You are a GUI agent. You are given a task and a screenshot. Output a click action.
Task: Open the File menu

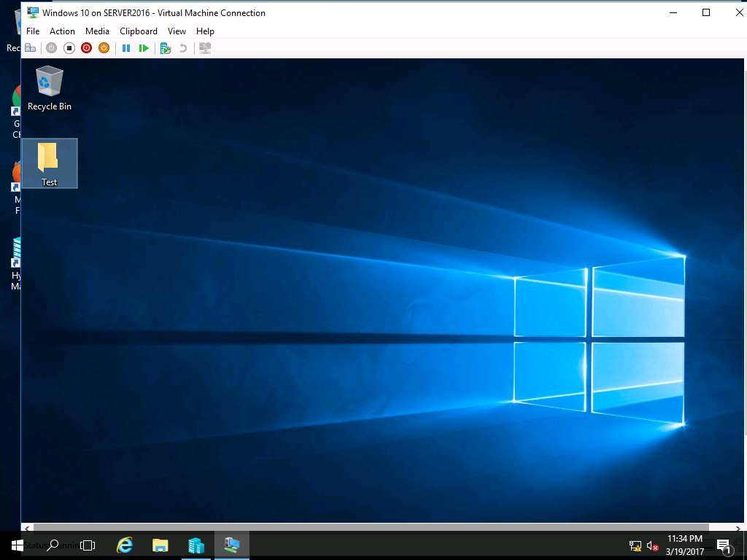[x=33, y=31]
